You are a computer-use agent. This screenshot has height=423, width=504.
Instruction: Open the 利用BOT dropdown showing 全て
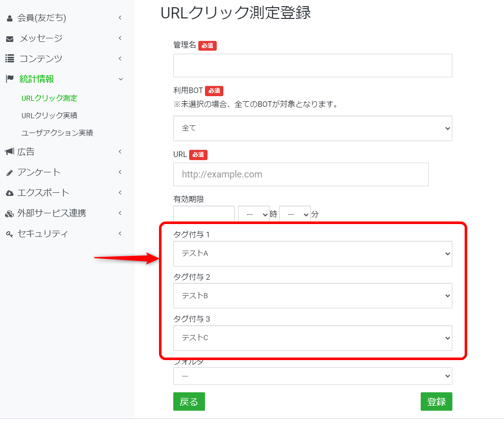312,128
